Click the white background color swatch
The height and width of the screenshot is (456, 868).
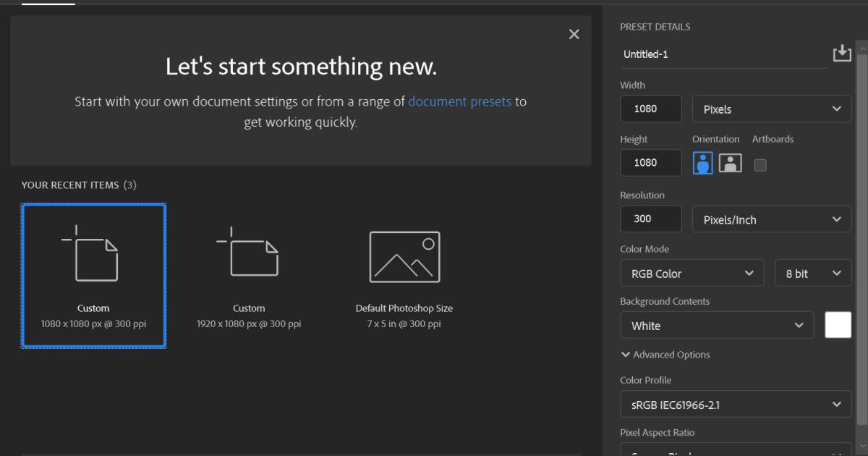(838, 325)
